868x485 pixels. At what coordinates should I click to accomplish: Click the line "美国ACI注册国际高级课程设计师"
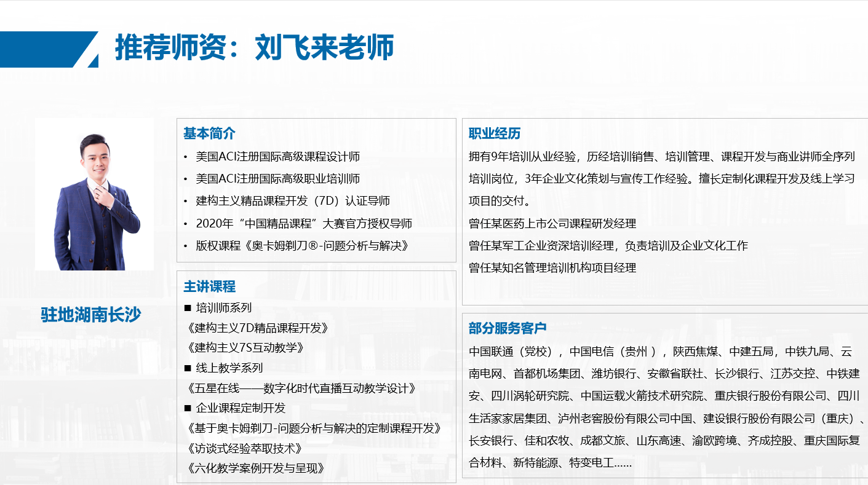tap(277, 157)
